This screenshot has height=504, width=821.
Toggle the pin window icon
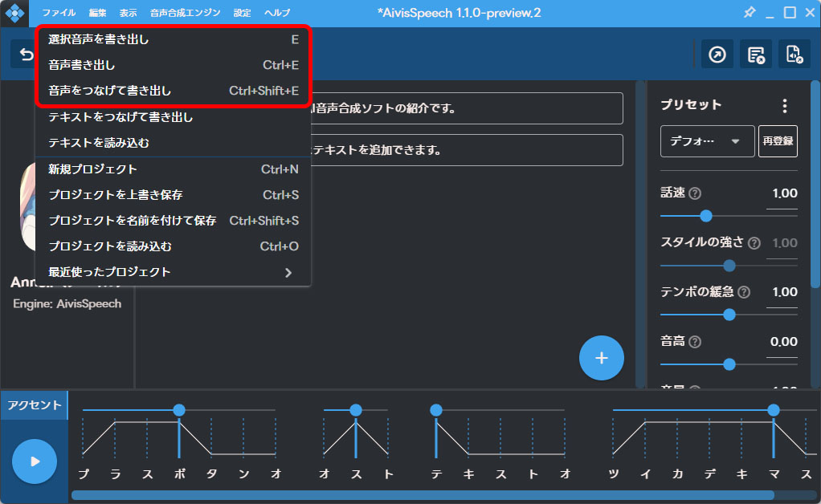[x=750, y=13]
